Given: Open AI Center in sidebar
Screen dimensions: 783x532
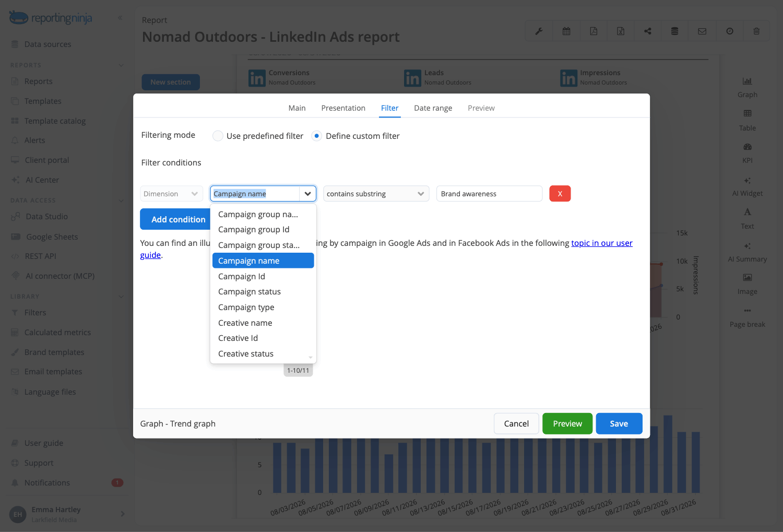Looking at the screenshot, I should [x=42, y=180].
